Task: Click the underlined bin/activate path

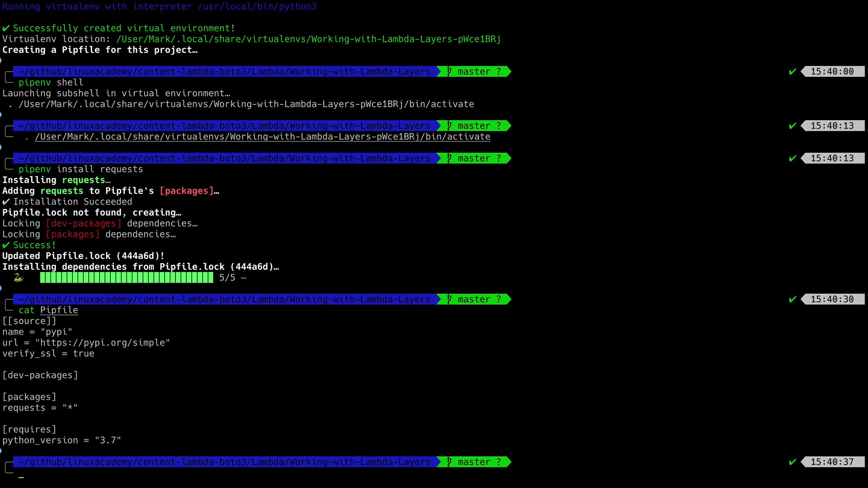Action: 262,137
